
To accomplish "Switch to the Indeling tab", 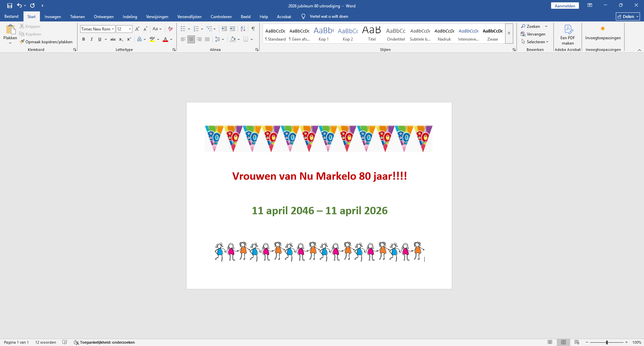I will [130, 16].
